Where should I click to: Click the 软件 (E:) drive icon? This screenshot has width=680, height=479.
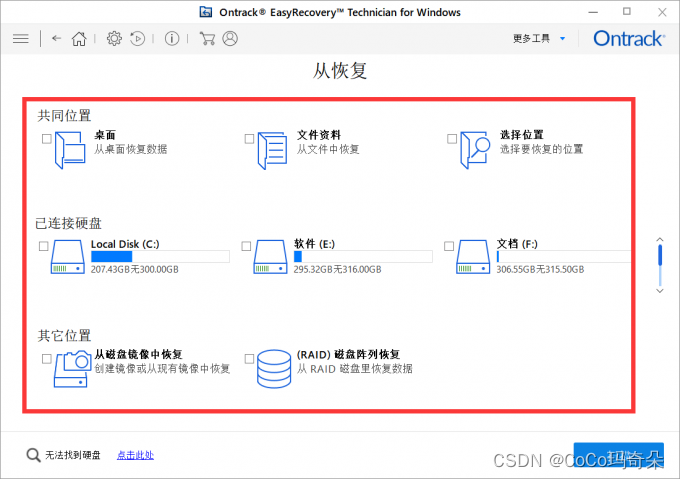270,257
